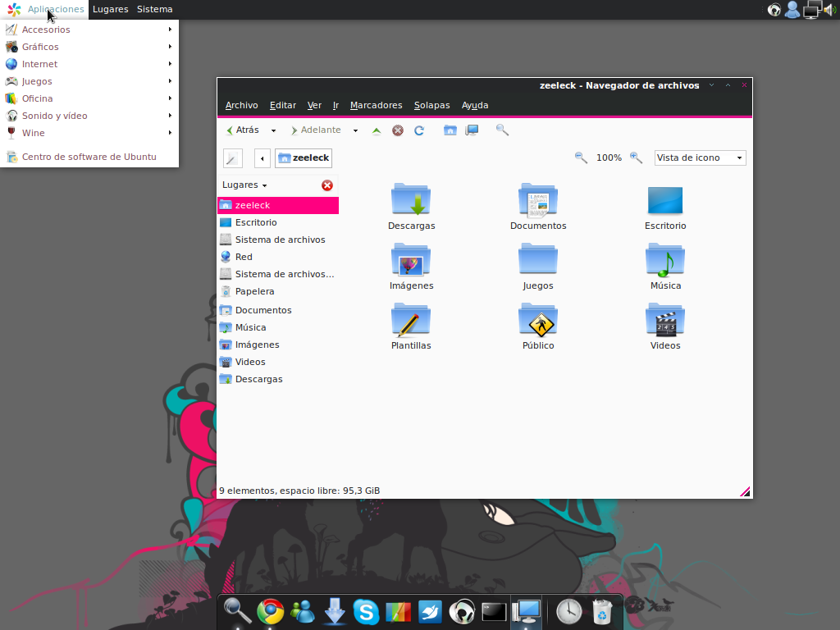Open the Adelante history dropdown arrow
The width and height of the screenshot is (840, 630).
[355, 130]
